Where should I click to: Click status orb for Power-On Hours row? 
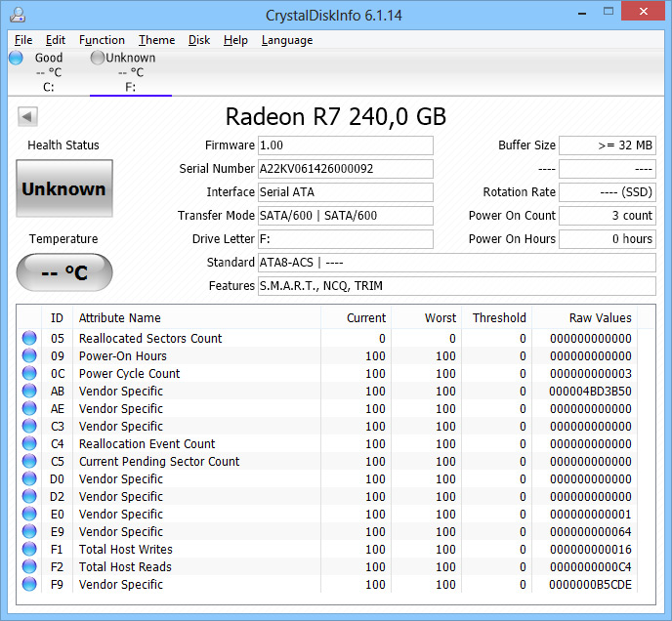tap(29, 355)
